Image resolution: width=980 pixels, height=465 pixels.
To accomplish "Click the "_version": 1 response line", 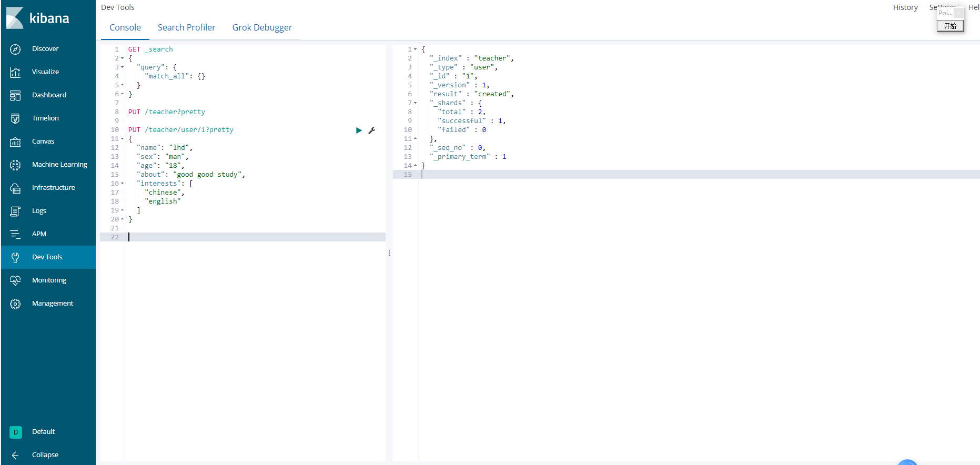I will click(460, 85).
